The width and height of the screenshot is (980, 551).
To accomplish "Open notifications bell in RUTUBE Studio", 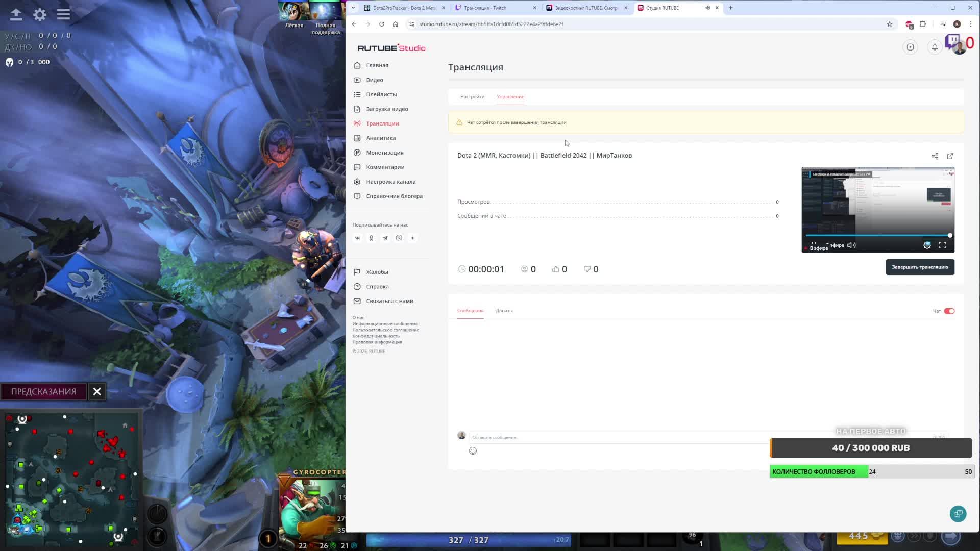I will pyautogui.click(x=935, y=47).
